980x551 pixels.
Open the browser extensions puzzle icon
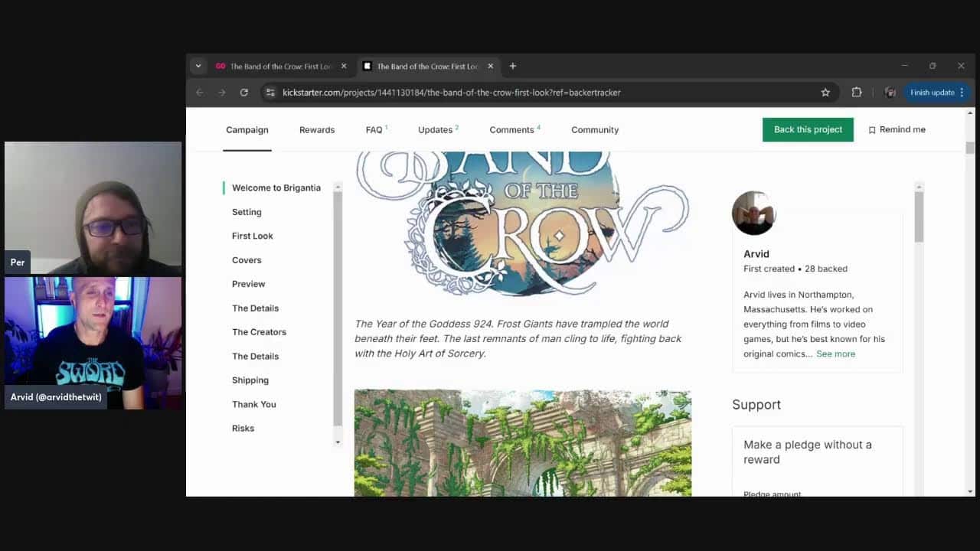[857, 93]
